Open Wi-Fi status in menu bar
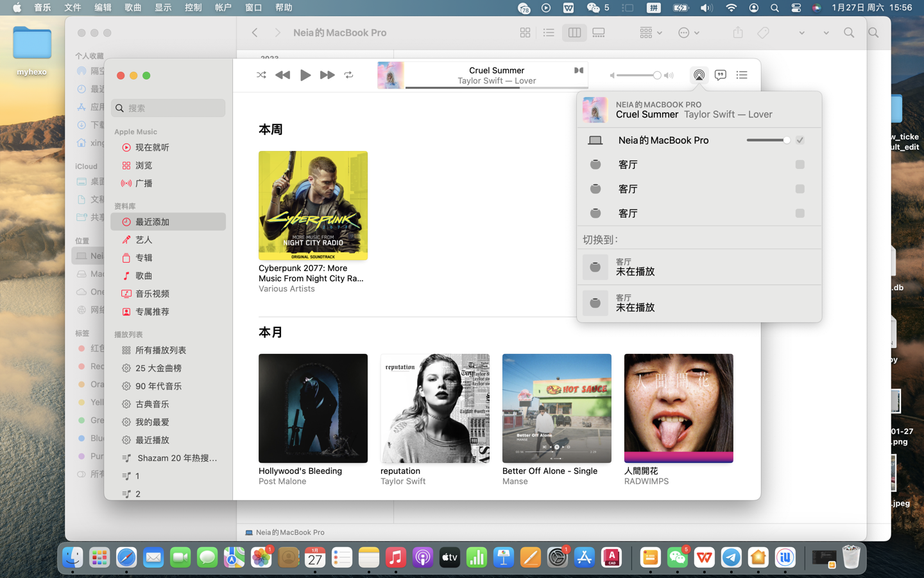Image resolution: width=924 pixels, height=578 pixels. (731, 8)
